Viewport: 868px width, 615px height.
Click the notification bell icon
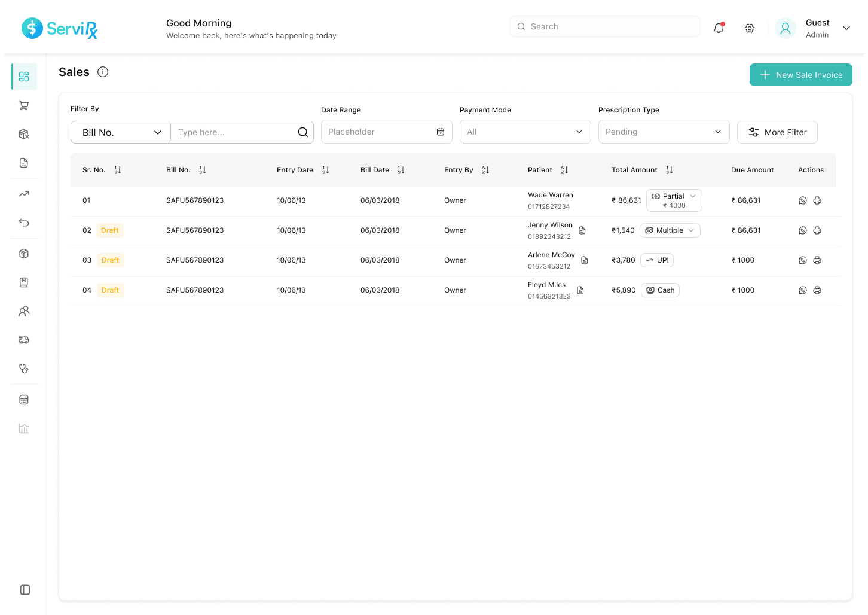coord(719,28)
